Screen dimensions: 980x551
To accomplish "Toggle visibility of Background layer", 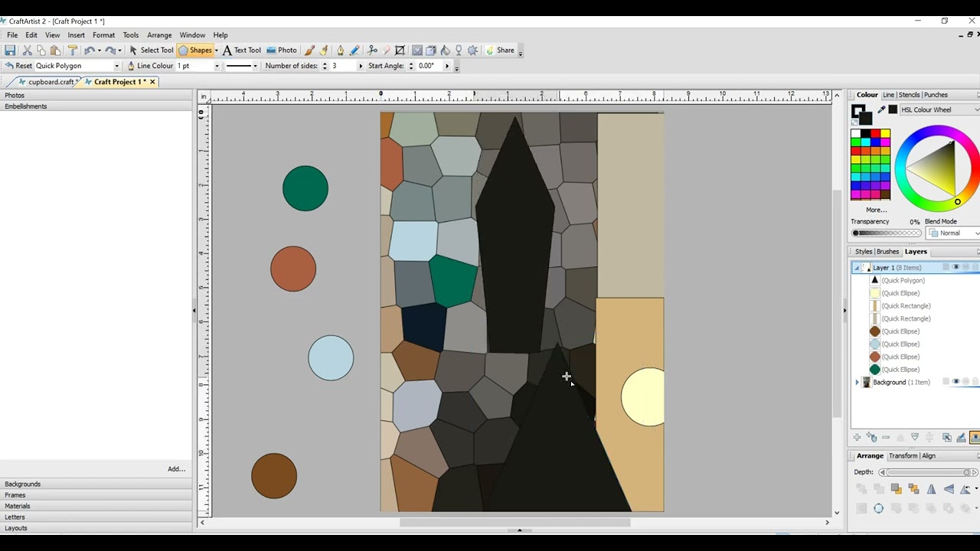I will [x=955, y=381].
